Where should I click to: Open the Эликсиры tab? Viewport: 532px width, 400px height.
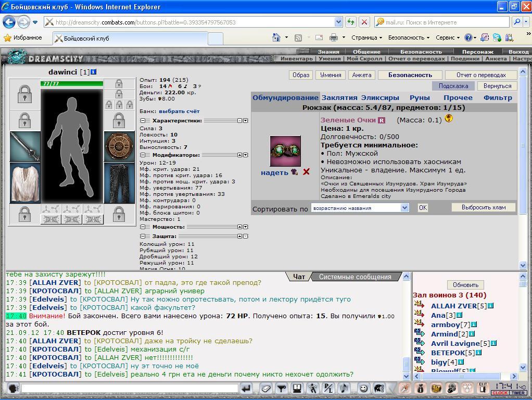click(380, 98)
